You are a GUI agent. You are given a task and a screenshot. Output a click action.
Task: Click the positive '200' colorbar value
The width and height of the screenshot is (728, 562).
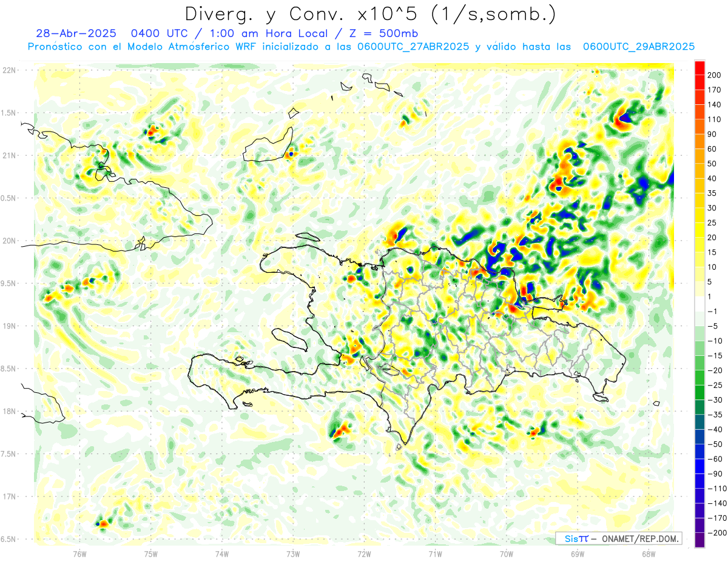click(x=715, y=75)
